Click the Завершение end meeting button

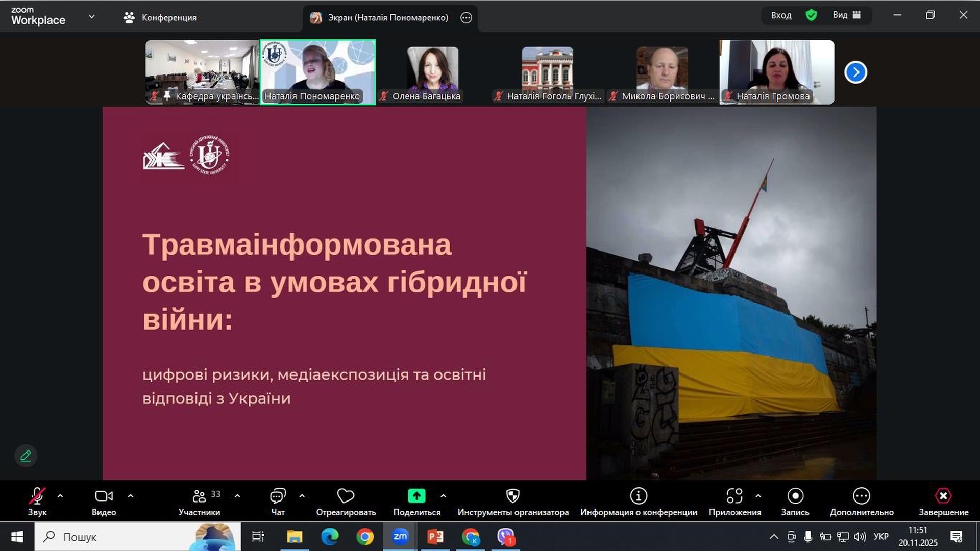943,496
